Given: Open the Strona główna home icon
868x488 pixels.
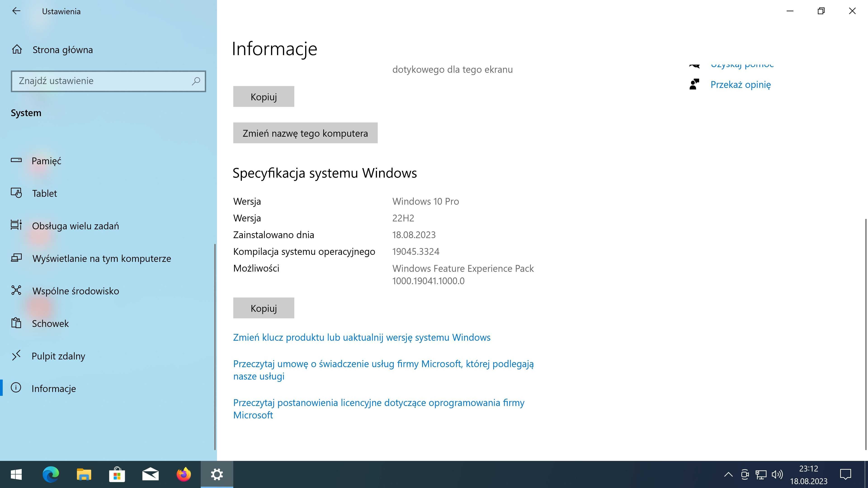Looking at the screenshot, I should click(17, 49).
